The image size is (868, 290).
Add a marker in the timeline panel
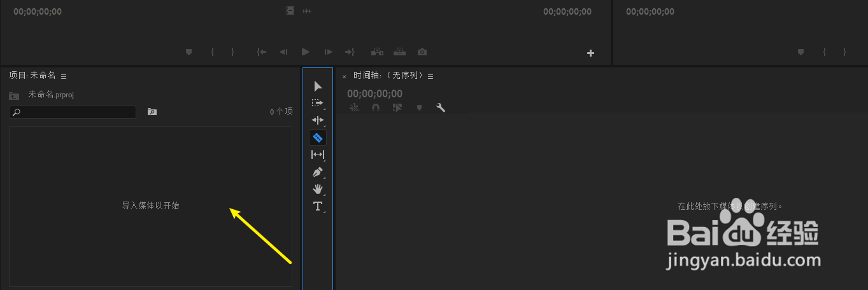419,108
